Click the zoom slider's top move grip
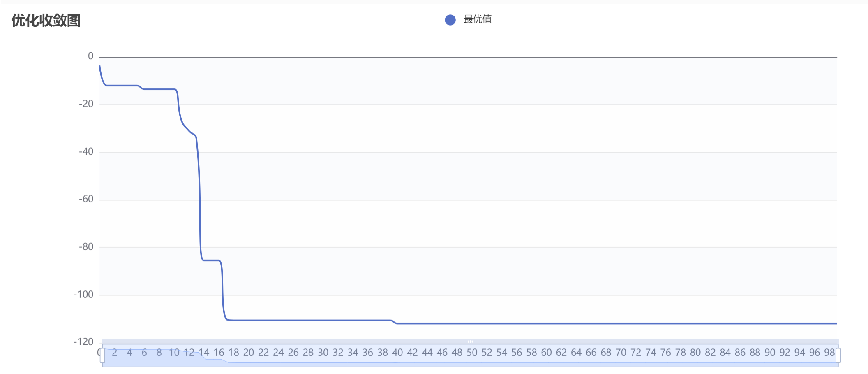 tap(470, 341)
